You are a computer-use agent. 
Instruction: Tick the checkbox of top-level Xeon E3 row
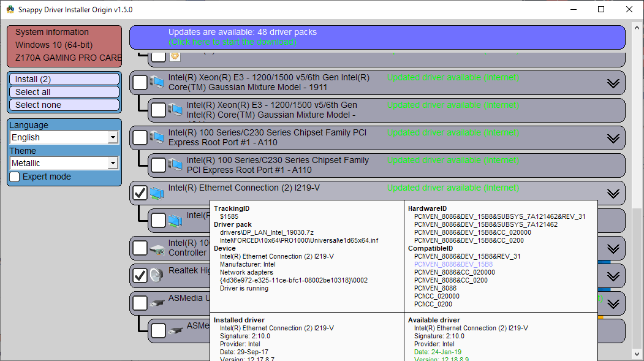pyautogui.click(x=140, y=82)
